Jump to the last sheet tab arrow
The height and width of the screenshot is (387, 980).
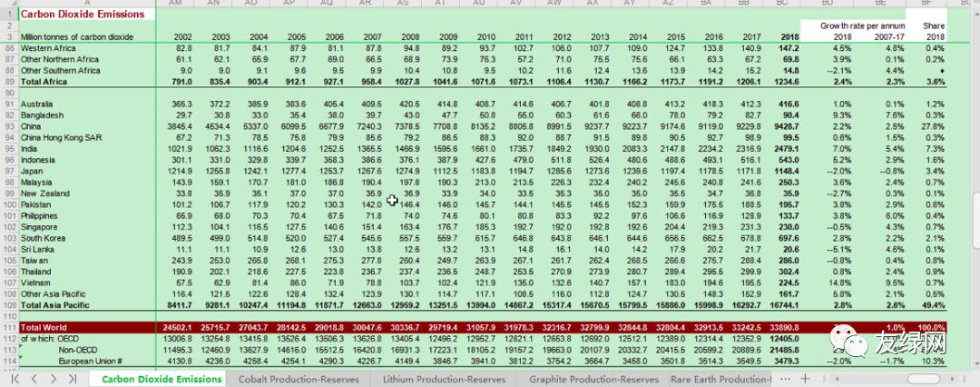coord(73,379)
